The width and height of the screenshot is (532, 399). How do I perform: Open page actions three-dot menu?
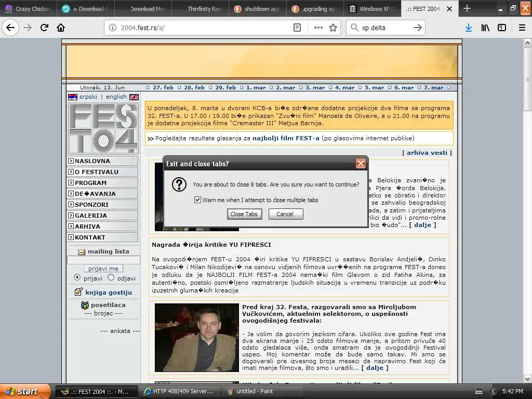click(x=318, y=28)
